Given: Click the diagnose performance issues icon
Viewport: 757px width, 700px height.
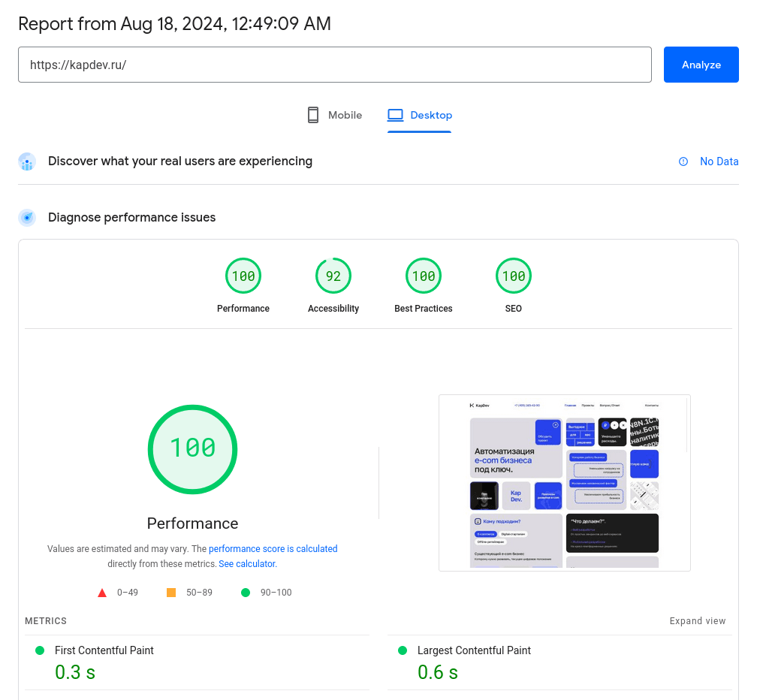Looking at the screenshot, I should [x=27, y=218].
